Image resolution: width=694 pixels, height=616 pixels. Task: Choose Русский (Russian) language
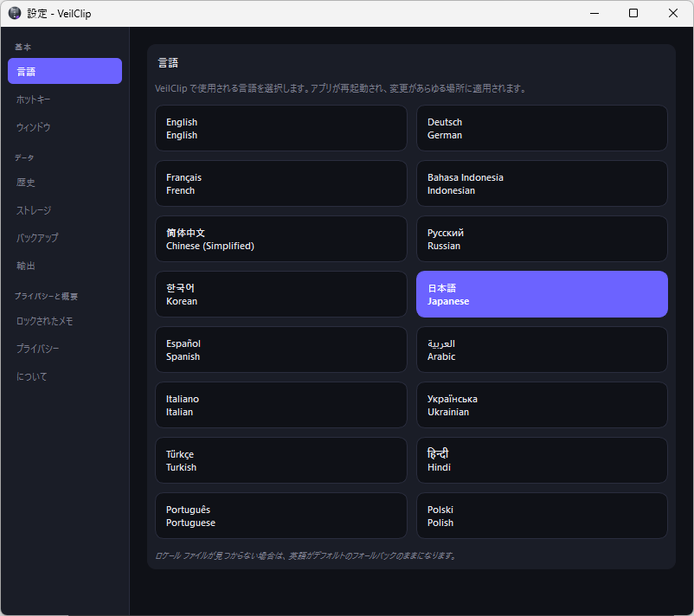pyautogui.click(x=542, y=239)
